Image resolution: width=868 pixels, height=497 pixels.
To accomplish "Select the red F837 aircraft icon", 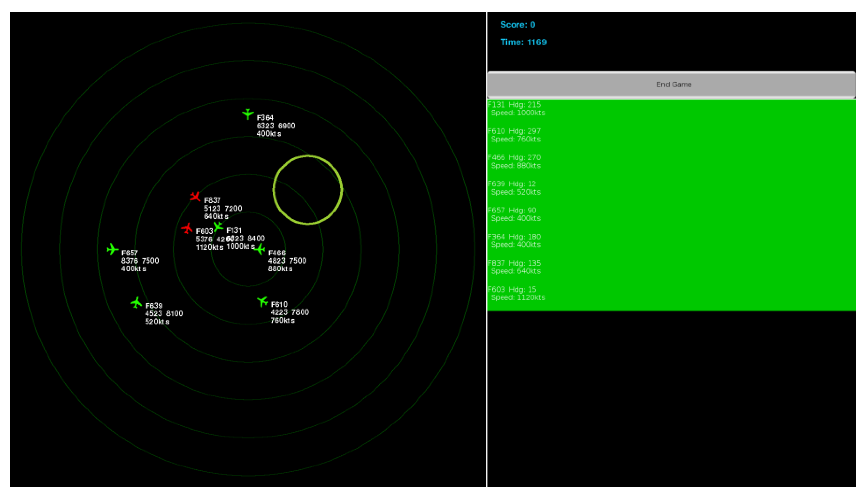I will click(195, 197).
